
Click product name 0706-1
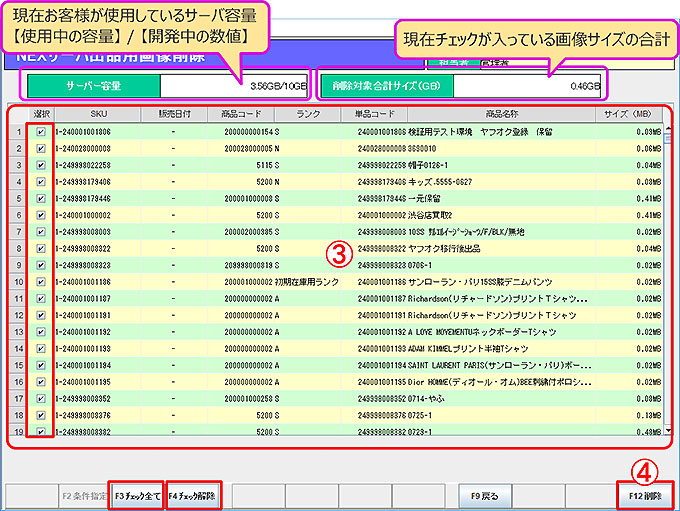420,265
